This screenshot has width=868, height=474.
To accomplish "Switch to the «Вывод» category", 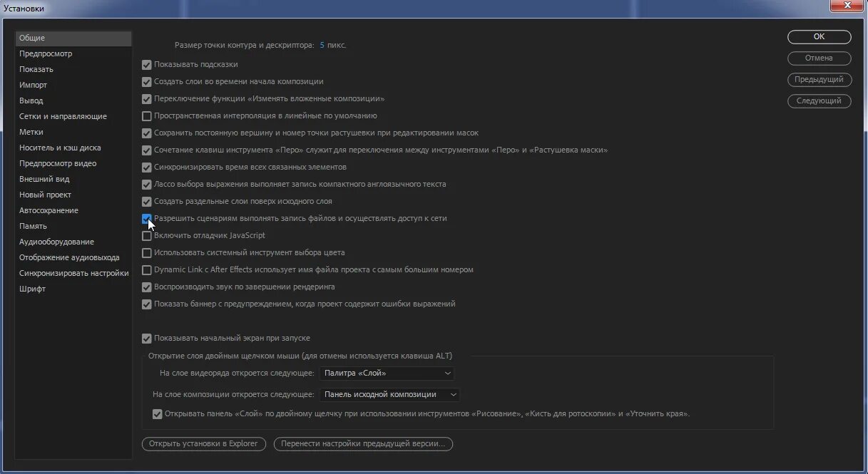I will pyautogui.click(x=73, y=101).
